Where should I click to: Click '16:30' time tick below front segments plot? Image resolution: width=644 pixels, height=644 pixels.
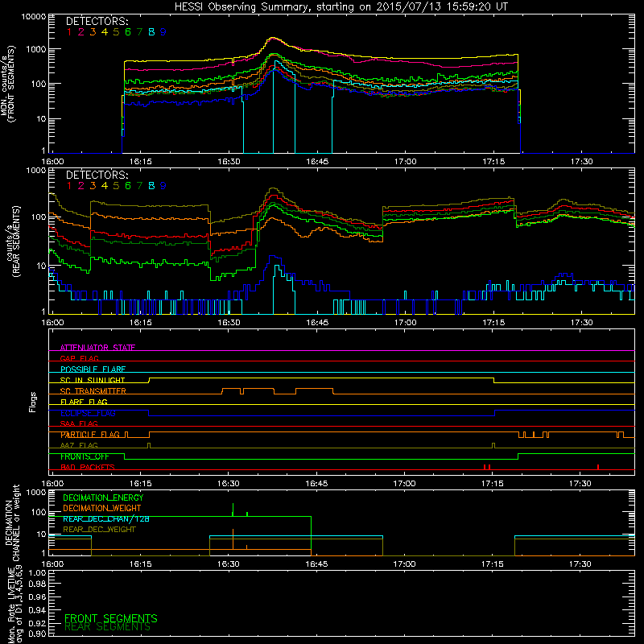pyautogui.click(x=229, y=162)
